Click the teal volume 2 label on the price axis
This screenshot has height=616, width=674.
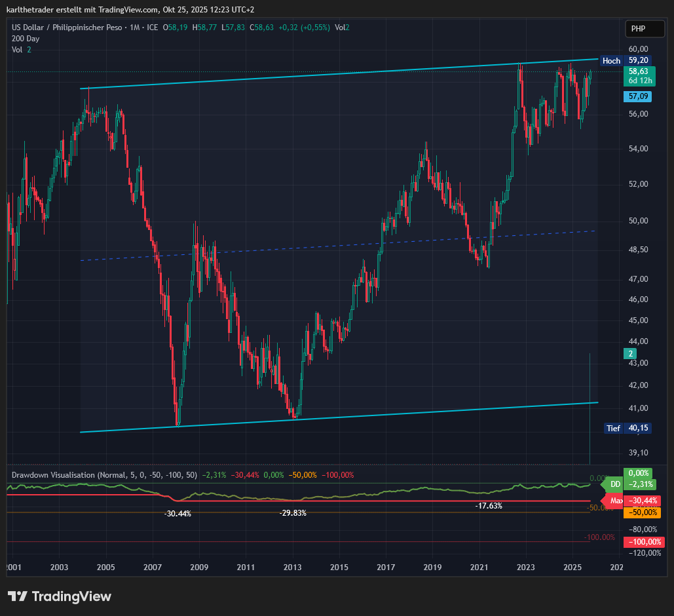[x=631, y=354]
